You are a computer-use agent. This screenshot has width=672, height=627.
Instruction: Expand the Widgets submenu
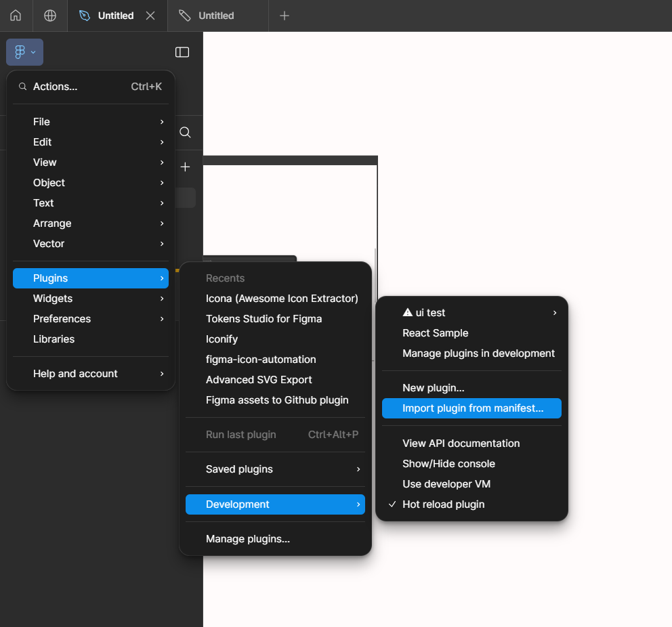(91, 299)
